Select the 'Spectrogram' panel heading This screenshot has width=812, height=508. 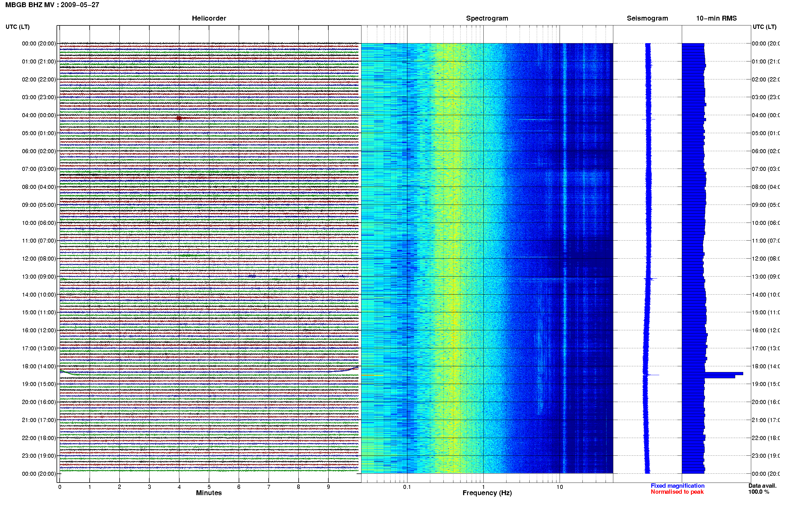[487, 18]
